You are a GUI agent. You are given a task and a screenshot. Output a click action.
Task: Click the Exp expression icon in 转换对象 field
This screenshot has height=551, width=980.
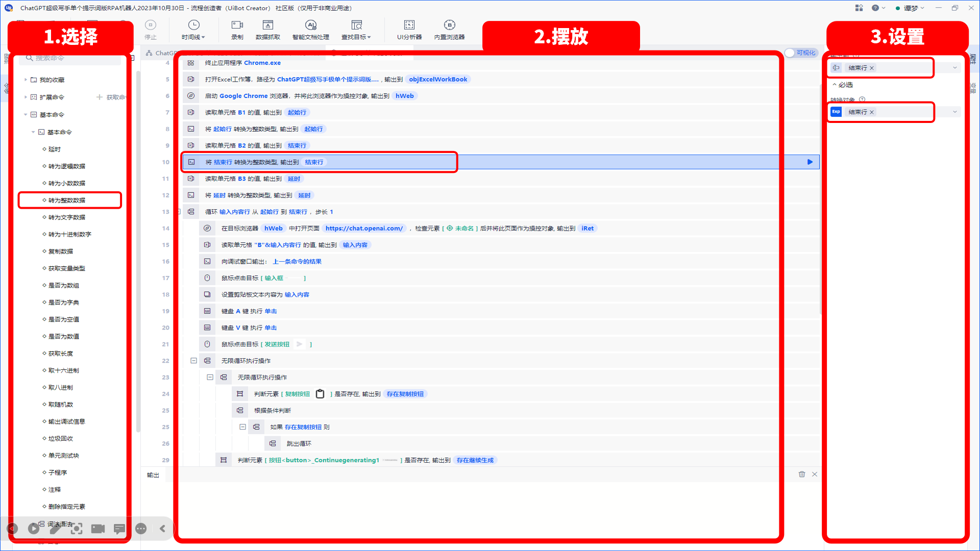(x=836, y=112)
